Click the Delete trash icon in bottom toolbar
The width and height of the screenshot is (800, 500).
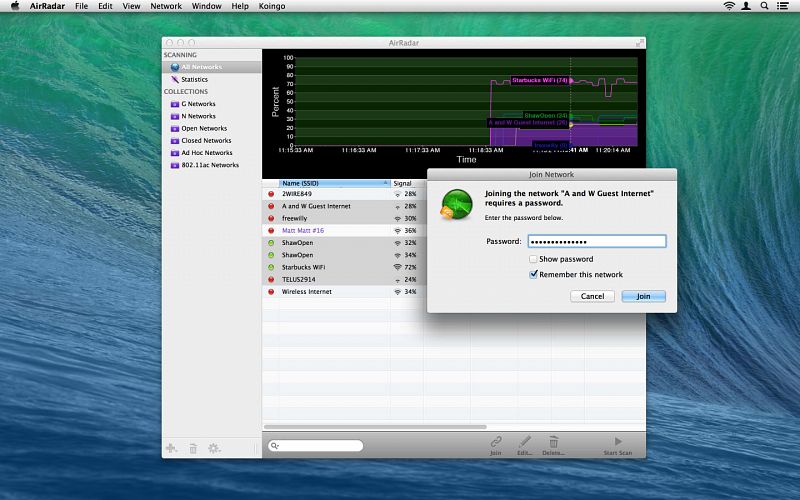pos(553,442)
